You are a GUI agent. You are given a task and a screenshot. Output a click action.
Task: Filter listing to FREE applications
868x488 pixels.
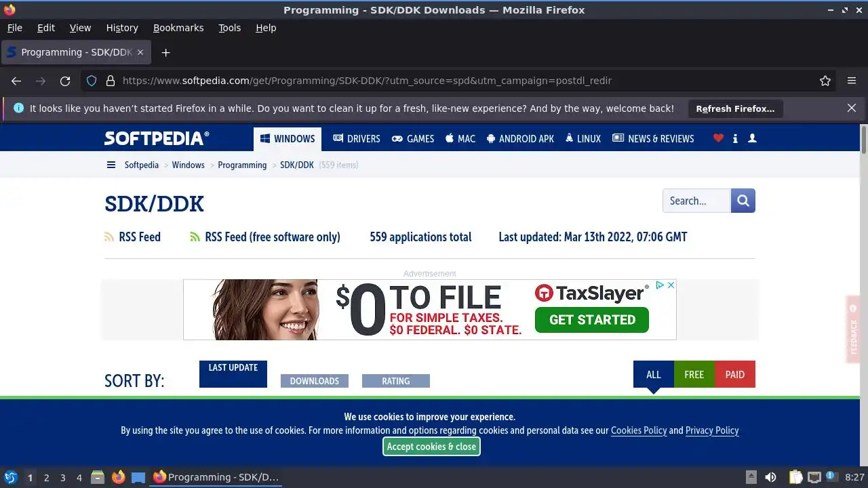[x=694, y=374]
